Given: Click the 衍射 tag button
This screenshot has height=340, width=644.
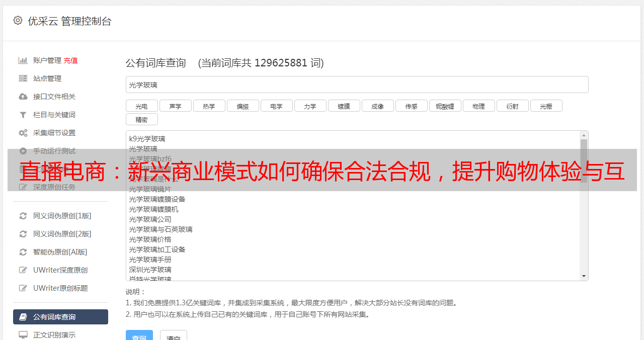Looking at the screenshot, I should (x=513, y=106).
